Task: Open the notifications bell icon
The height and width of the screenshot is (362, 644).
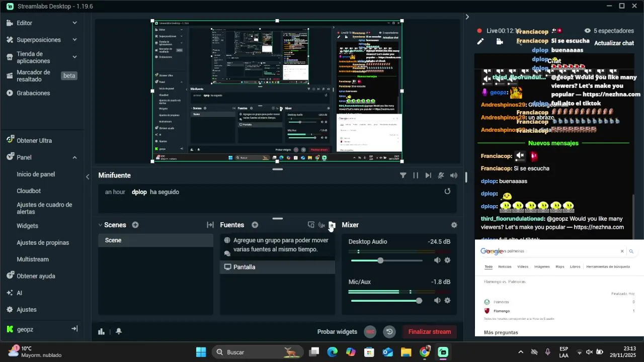Action: point(119,331)
